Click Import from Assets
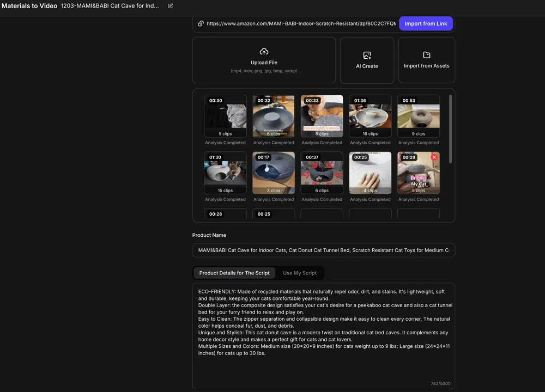 [x=426, y=60]
